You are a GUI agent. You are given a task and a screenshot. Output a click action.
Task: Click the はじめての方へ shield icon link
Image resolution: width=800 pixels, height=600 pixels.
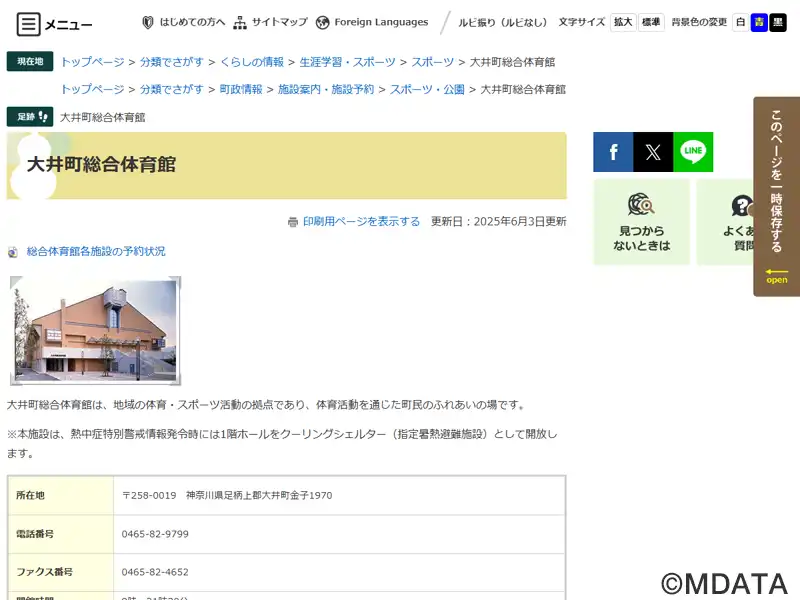click(148, 22)
